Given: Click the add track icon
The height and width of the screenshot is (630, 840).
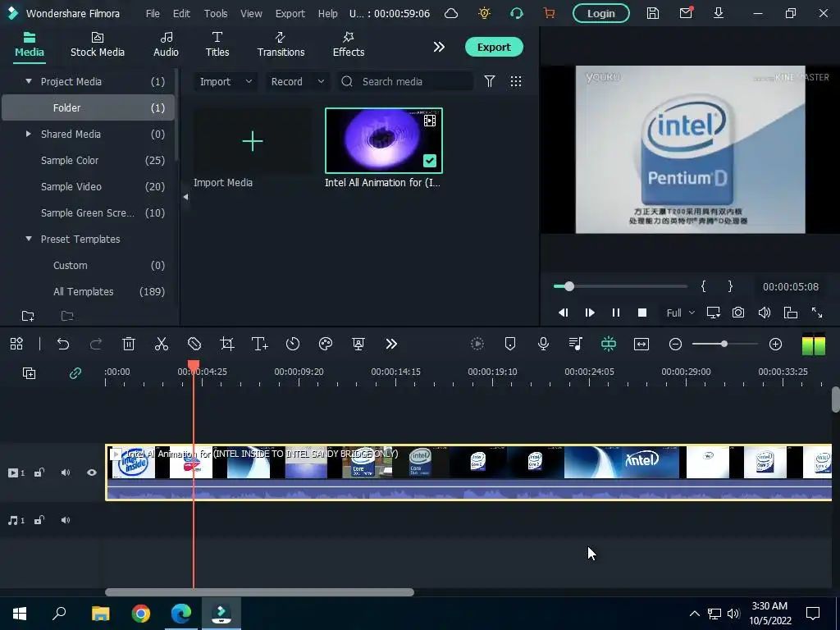Looking at the screenshot, I should pos(29,373).
